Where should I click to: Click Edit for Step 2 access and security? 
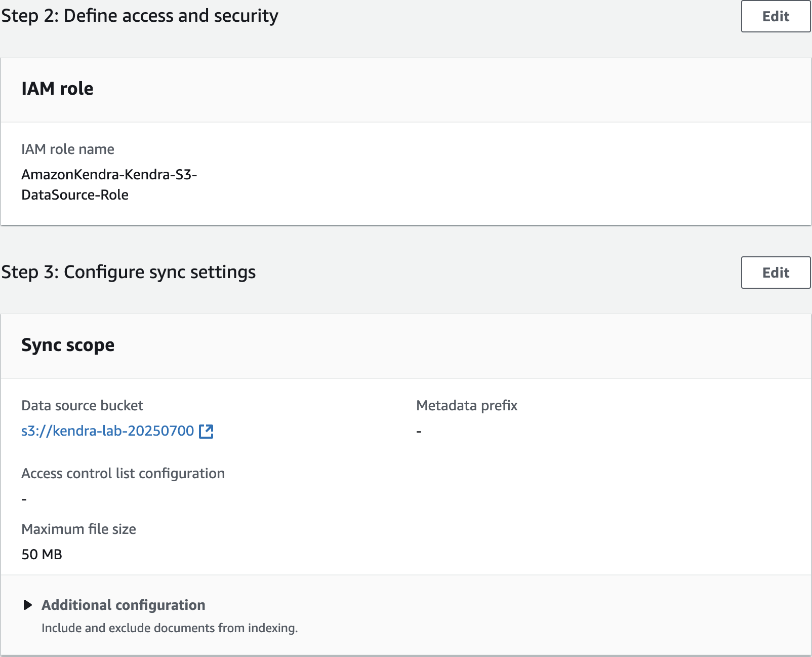[x=776, y=17]
